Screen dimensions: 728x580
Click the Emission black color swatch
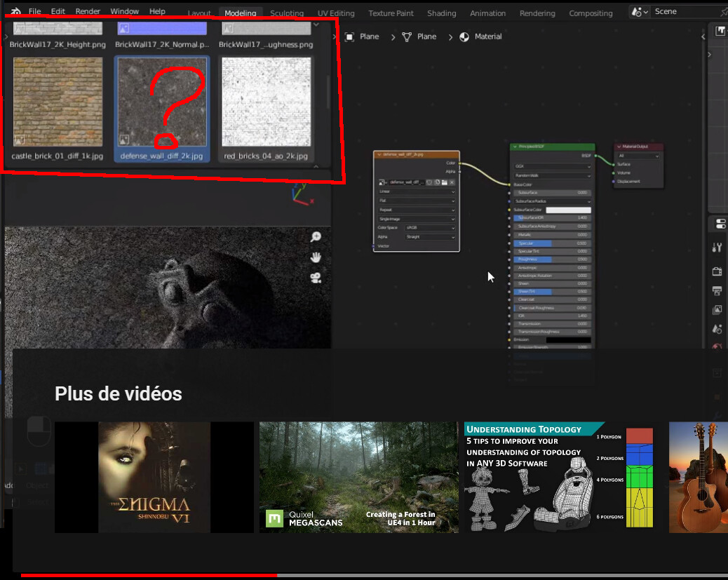point(568,340)
